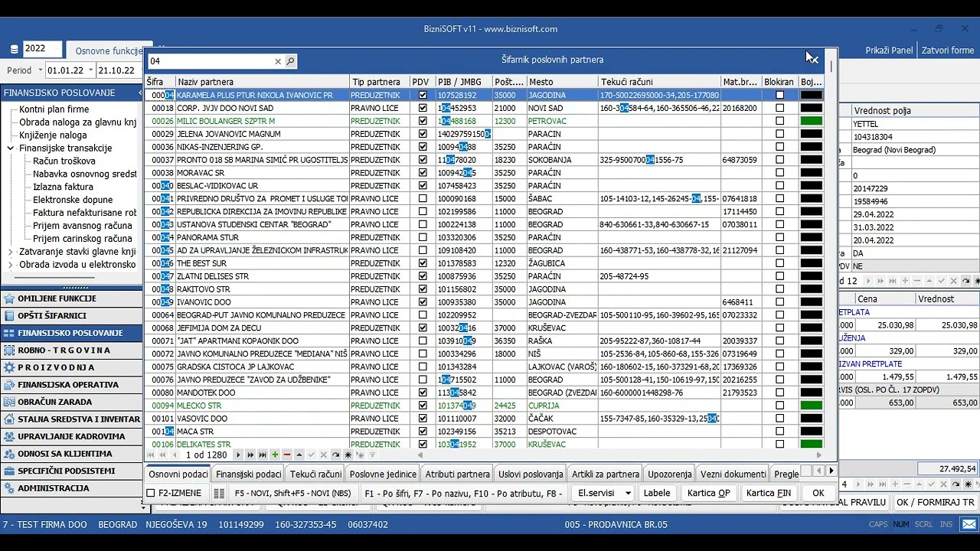Open the period start date dropdown arrow

pos(90,70)
